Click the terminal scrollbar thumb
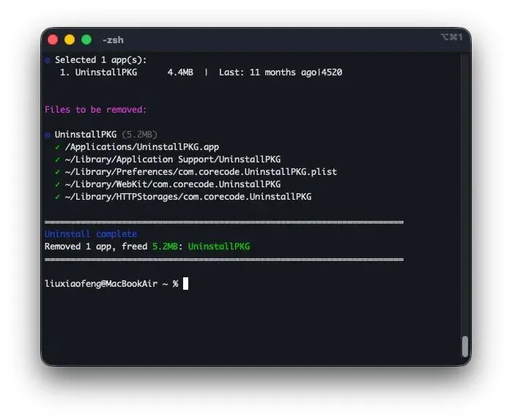Screen dimensions: 512x420 point(465,346)
